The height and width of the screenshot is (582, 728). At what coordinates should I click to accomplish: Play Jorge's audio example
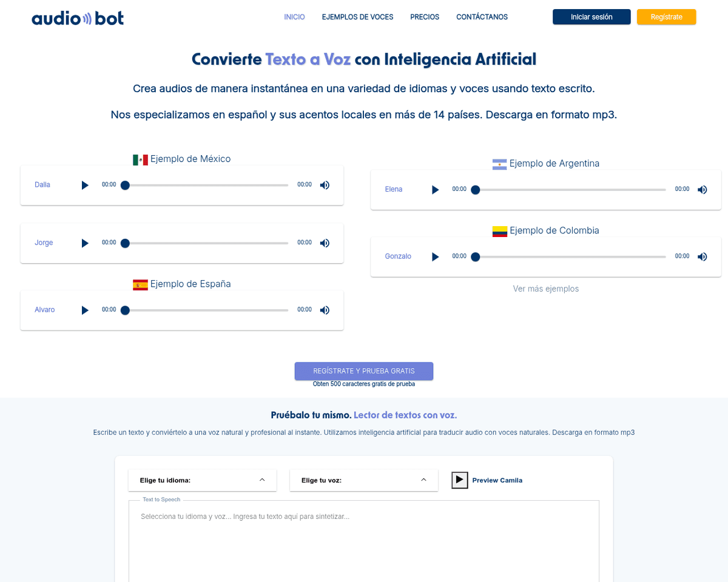click(x=85, y=243)
